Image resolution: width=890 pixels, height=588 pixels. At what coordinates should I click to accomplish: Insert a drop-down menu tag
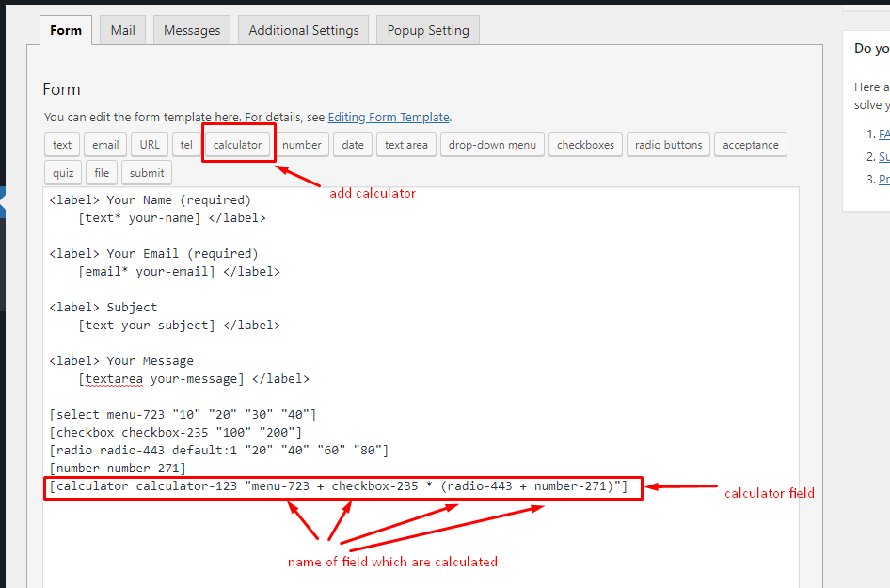pyautogui.click(x=492, y=145)
